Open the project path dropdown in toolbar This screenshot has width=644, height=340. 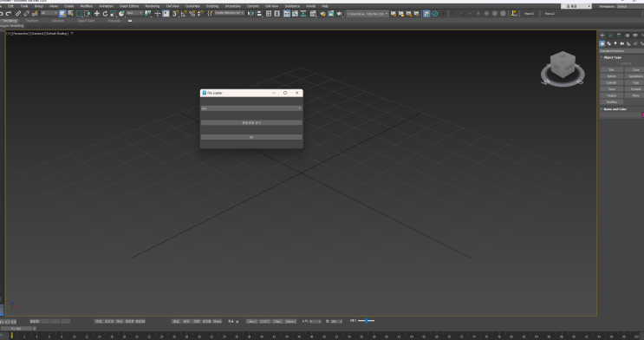[x=367, y=14]
